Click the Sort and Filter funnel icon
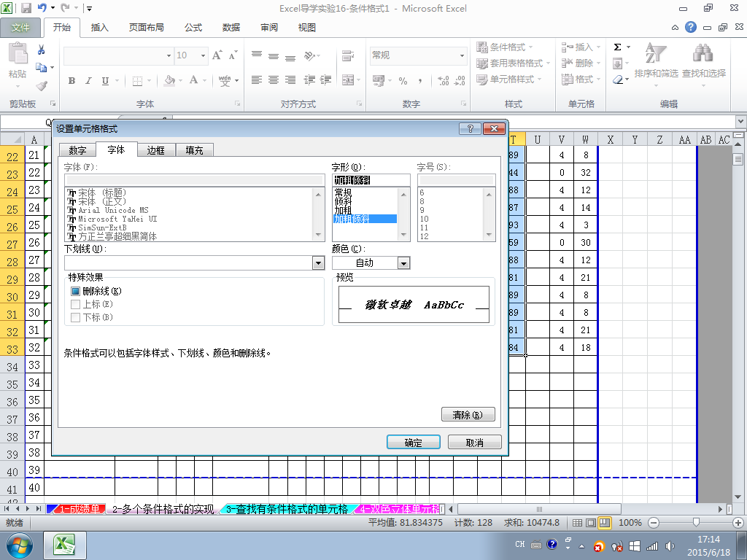The height and width of the screenshot is (560, 747). point(655,53)
